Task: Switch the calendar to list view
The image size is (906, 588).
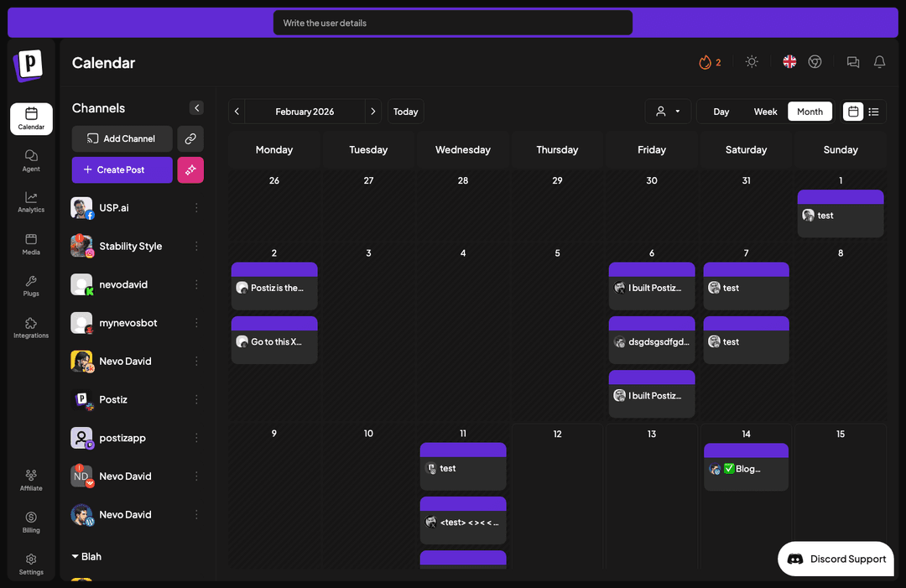Action: coord(873,111)
